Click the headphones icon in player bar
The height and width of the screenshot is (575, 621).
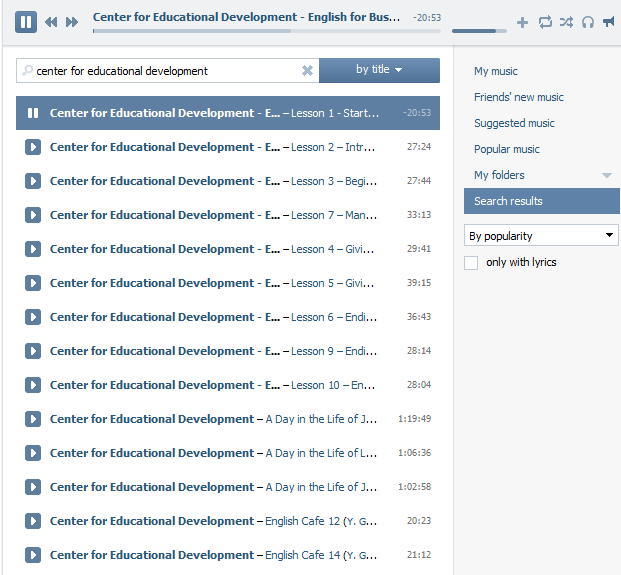click(x=588, y=22)
